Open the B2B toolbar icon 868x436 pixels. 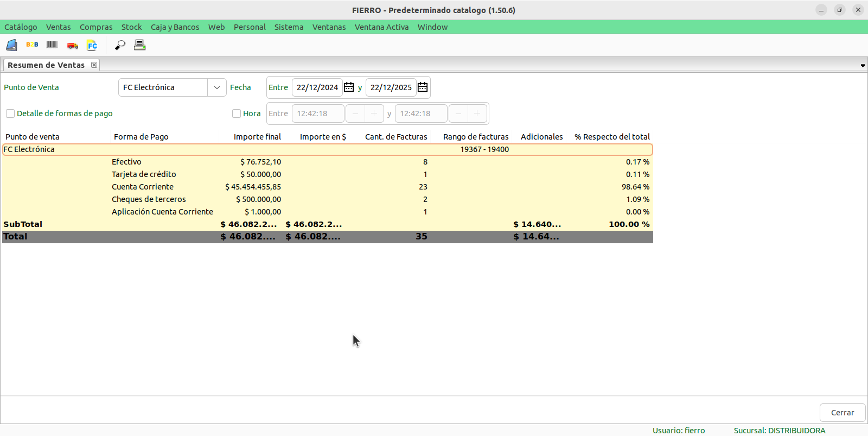pyautogui.click(x=32, y=45)
